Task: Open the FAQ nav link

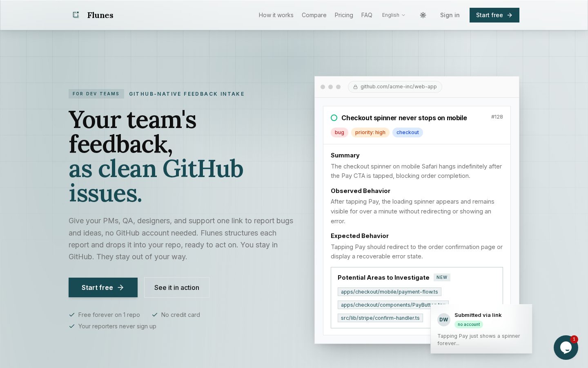Action: (x=367, y=15)
